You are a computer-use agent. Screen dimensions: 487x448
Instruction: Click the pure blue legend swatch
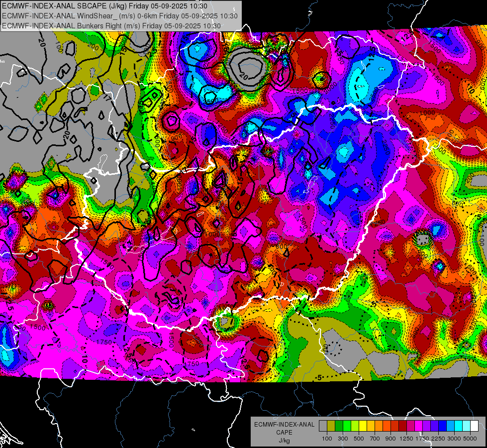pos(443,426)
